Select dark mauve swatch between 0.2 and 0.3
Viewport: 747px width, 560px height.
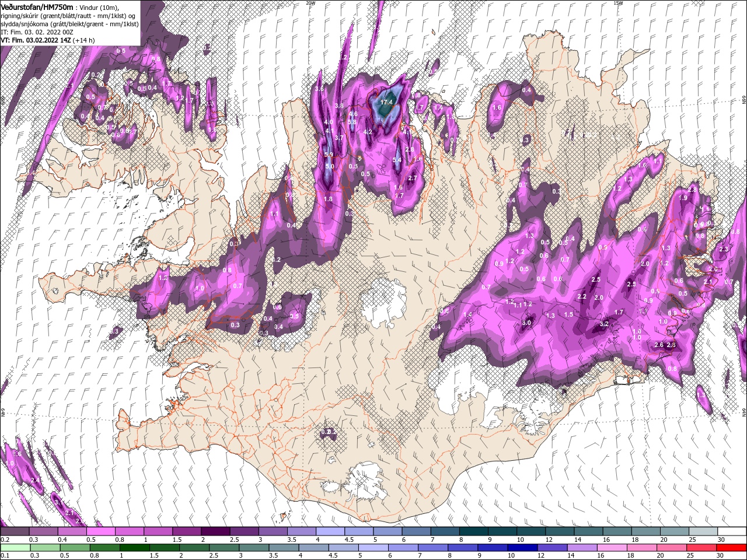click(15, 531)
